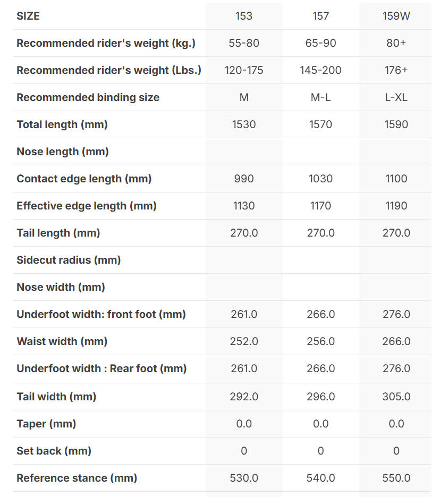Click the M-L binding size cell
Screen dimensions: 432x504
coord(321,97)
